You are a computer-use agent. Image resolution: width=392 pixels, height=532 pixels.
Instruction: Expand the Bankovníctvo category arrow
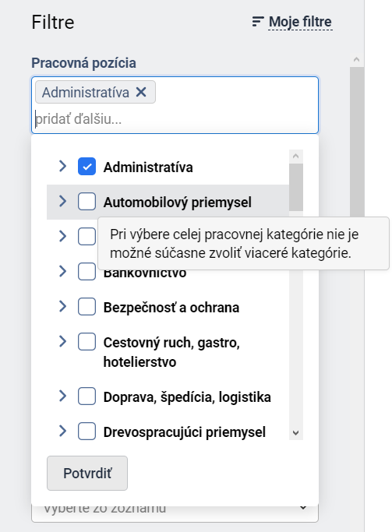(x=63, y=271)
